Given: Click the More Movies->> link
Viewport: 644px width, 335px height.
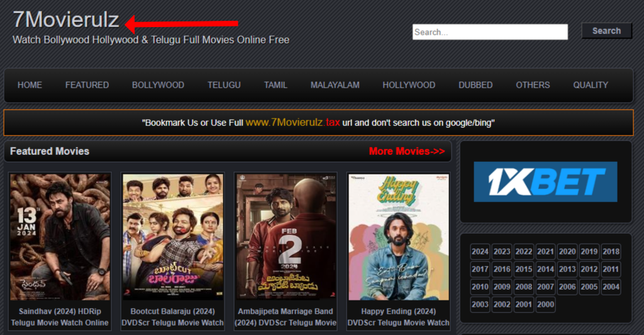Looking at the screenshot, I should pyautogui.click(x=407, y=151).
